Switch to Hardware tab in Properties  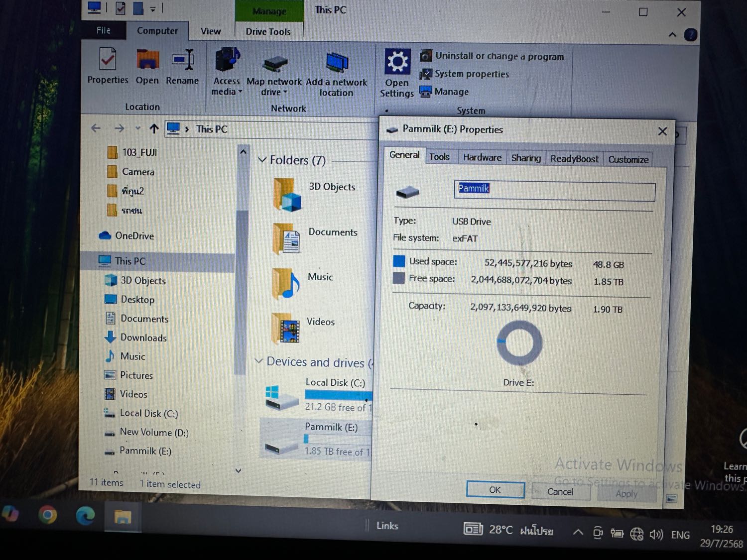coord(482,157)
